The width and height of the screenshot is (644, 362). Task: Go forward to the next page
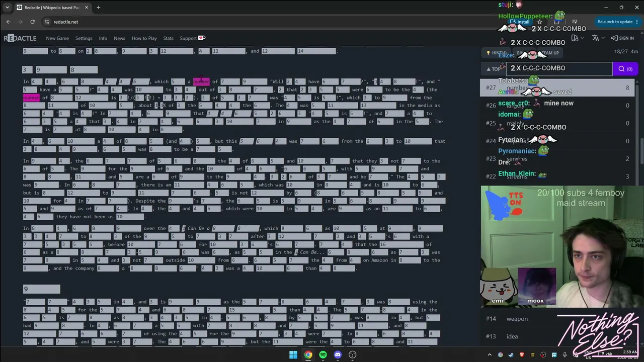[x=20, y=22]
